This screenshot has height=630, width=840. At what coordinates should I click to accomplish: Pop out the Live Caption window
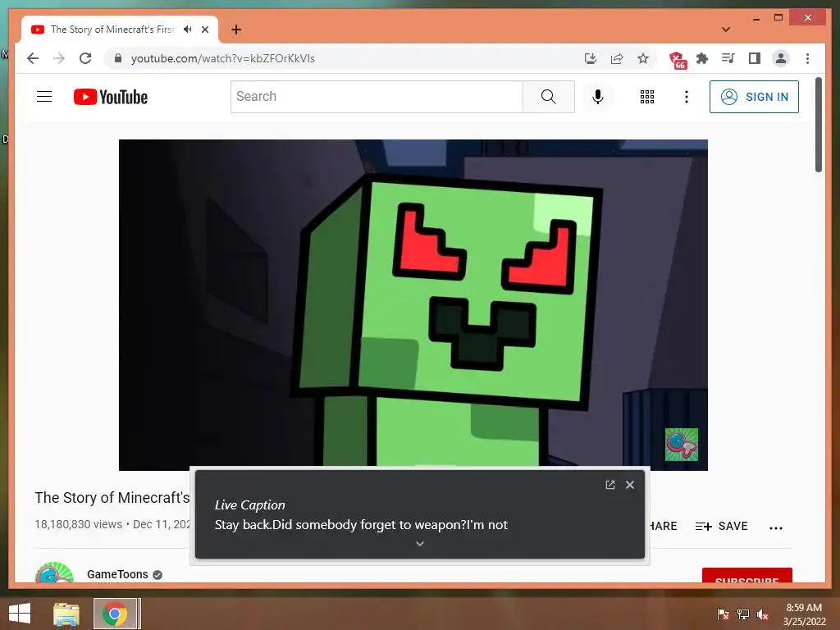click(609, 485)
